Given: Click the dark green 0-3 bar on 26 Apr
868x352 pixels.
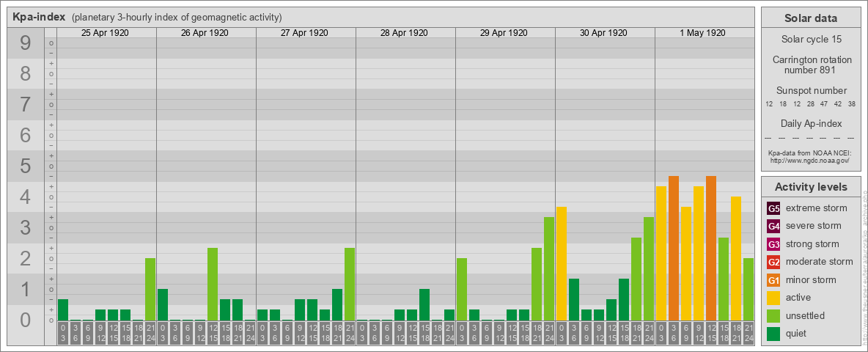Looking at the screenshot, I should pyautogui.click(x=163, y=305).
